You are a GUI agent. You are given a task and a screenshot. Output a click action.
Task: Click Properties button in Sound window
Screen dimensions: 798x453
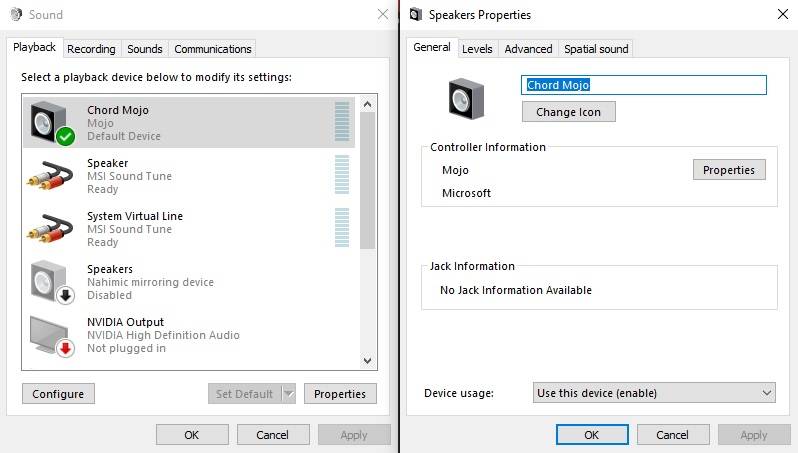340,394
